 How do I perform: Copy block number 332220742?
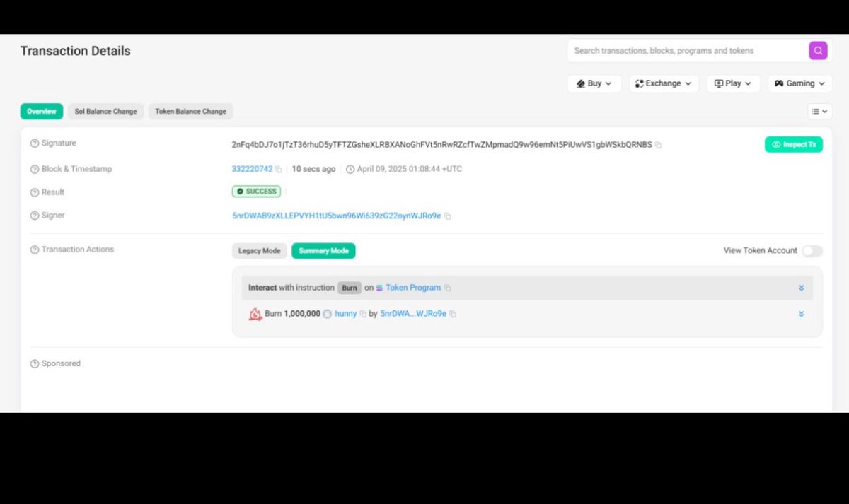[x=279, y=170]
